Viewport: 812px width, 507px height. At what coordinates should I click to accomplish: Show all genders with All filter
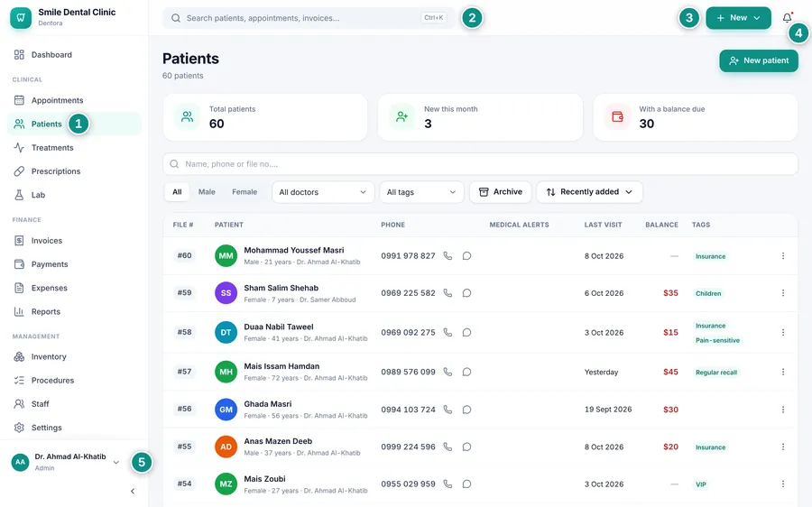pyautogui.click(x=177, y=192)
